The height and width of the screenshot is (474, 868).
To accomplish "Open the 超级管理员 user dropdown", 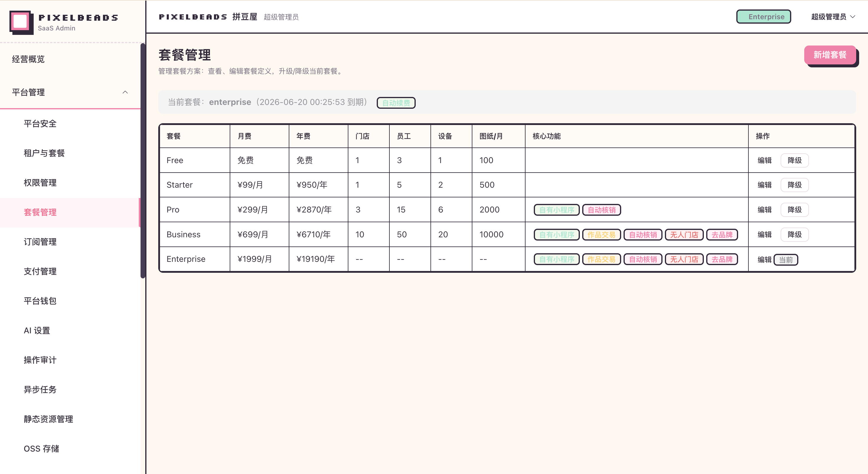I will pyautogui.click(x=833, y=17).
